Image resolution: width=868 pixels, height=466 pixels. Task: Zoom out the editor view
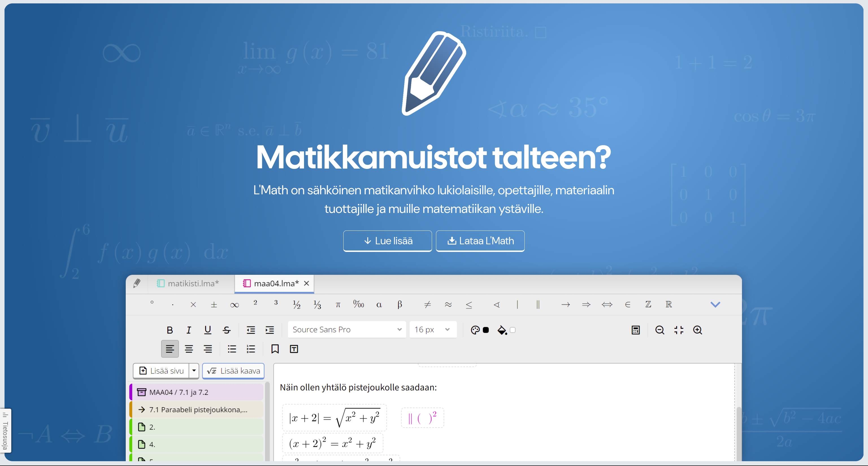(660, 330)
